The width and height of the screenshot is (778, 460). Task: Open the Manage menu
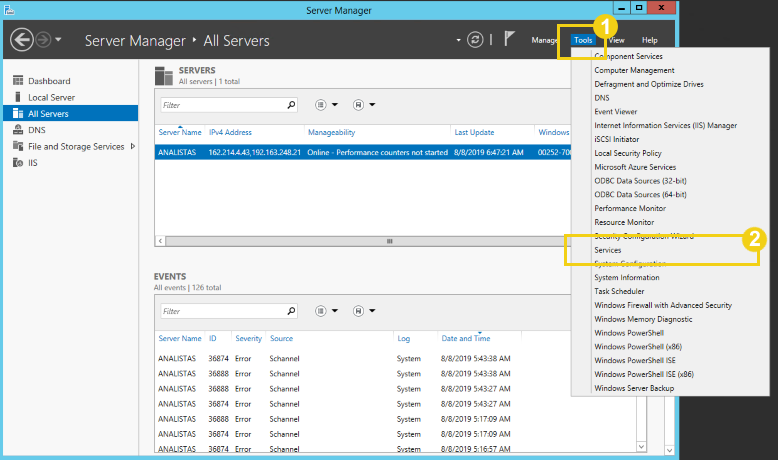point(544,40)
